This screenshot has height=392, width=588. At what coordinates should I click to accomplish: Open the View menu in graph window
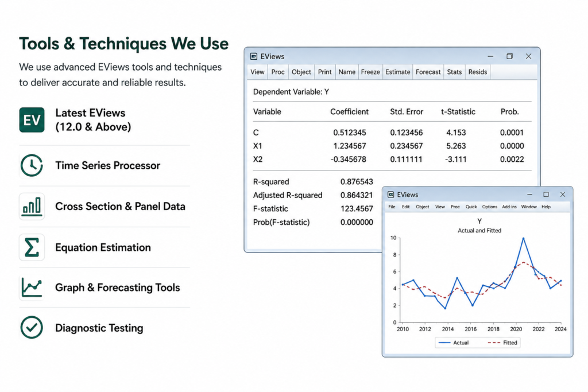click(440, 207)
